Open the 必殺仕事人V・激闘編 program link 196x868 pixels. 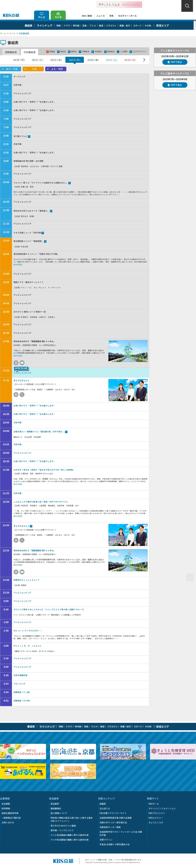click(38, 432)
